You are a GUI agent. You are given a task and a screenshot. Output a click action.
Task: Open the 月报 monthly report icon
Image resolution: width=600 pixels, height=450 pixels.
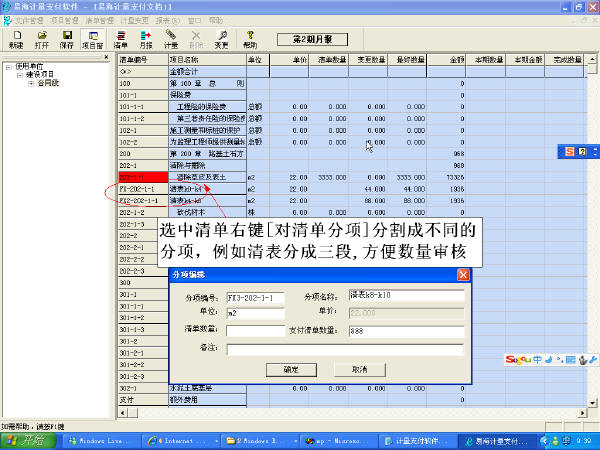point(146,38)
